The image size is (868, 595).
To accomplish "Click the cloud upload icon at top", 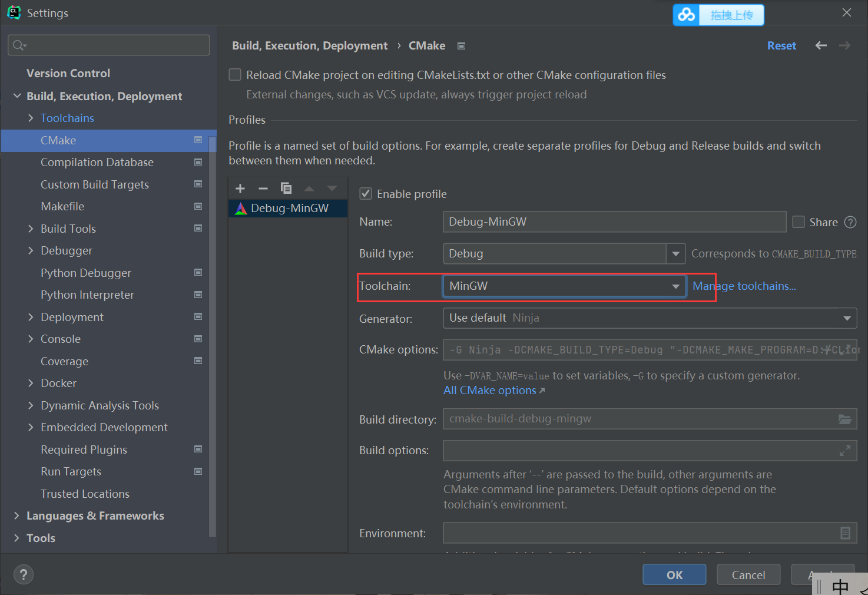I will coord(686,15).
